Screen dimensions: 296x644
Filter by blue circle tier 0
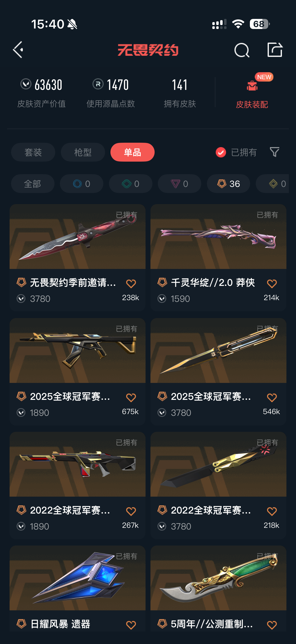81,184
